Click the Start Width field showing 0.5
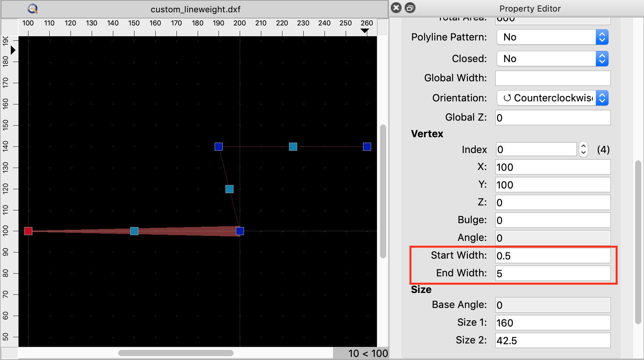 click(x=552, y=256)
